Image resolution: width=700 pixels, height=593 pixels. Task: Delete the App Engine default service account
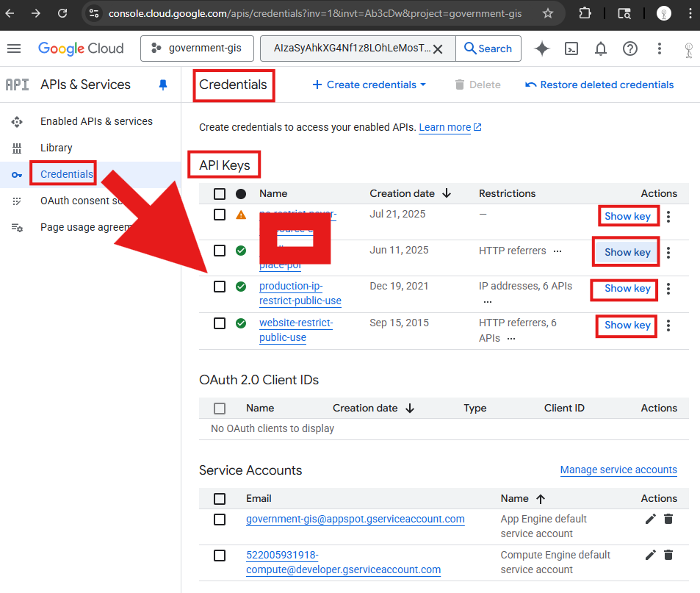click(668, 519)
